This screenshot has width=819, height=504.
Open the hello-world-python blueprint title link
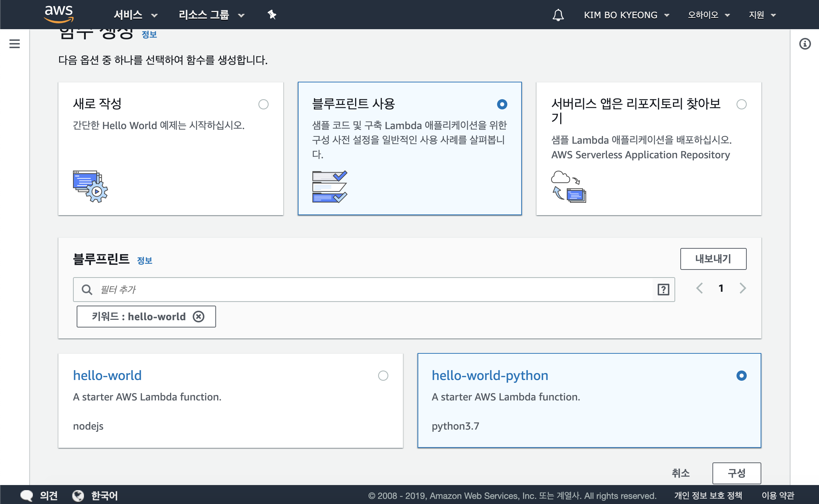(490, 375)
